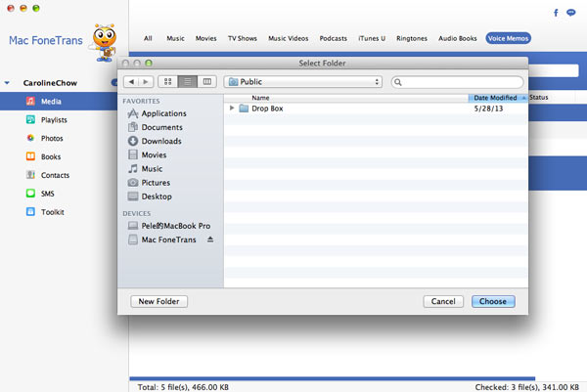Select the Music Videos tab

click(289, 38)
